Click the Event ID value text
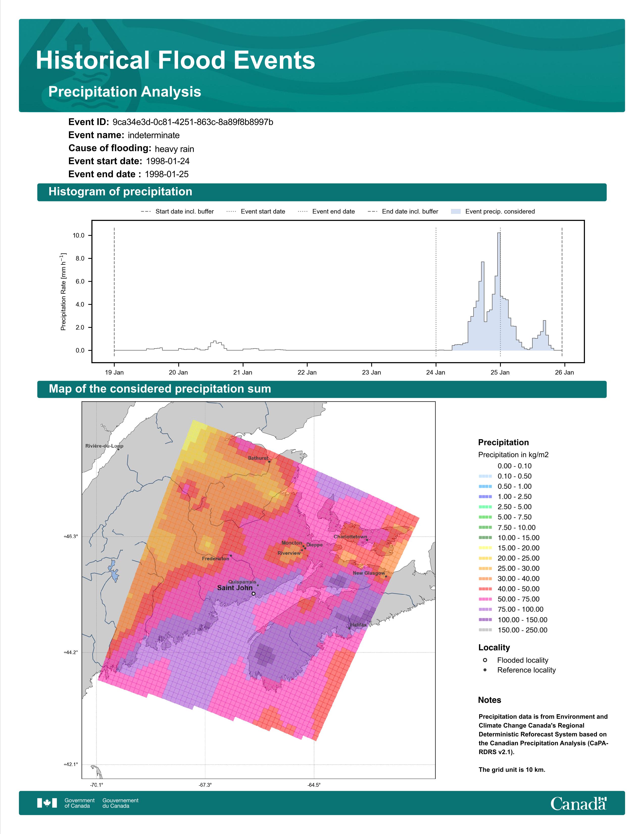 193,122
